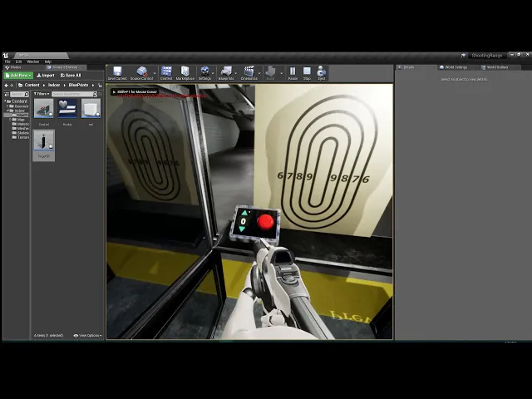The width and height of the screenshot is (532, 399).
Task: Launch the Marketplace from the toolbar
Action: coord(185,73)
